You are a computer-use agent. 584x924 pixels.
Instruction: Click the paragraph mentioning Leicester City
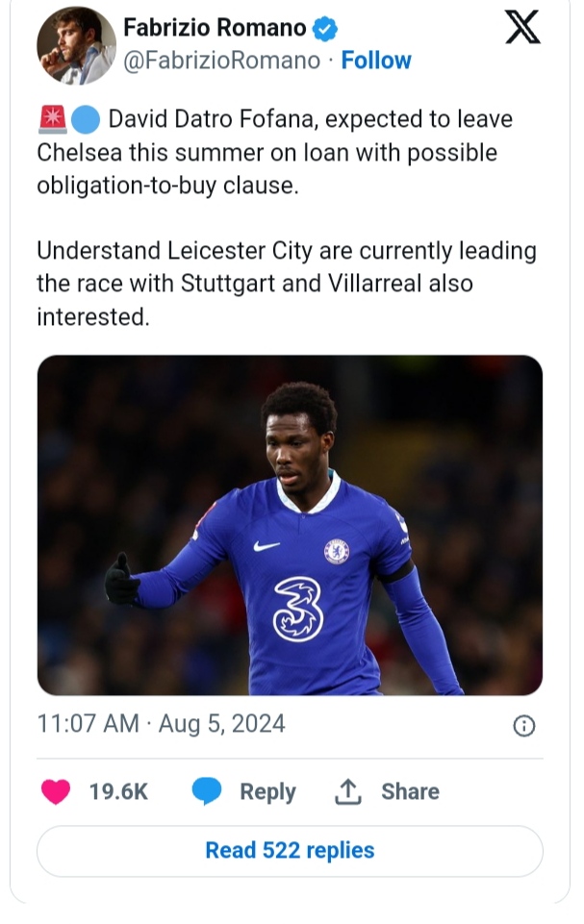[286, 284]
